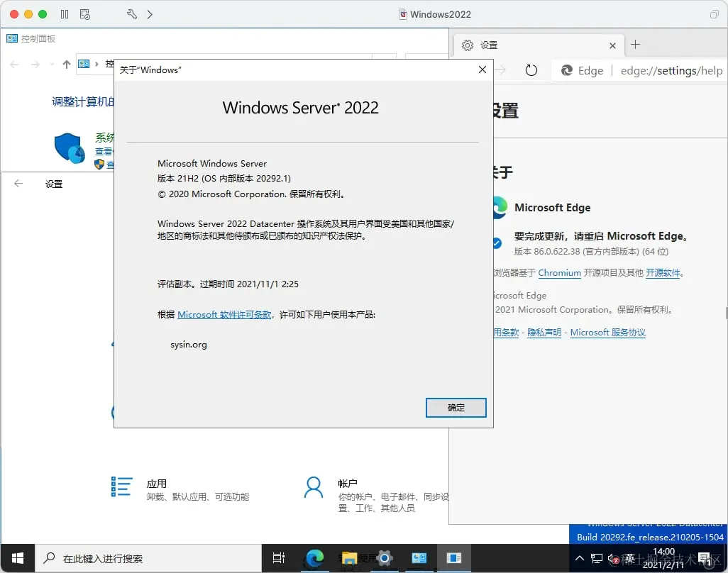Launch the Settings gear on the taskbar
728x573 pixels.
(x=384, y=558)
